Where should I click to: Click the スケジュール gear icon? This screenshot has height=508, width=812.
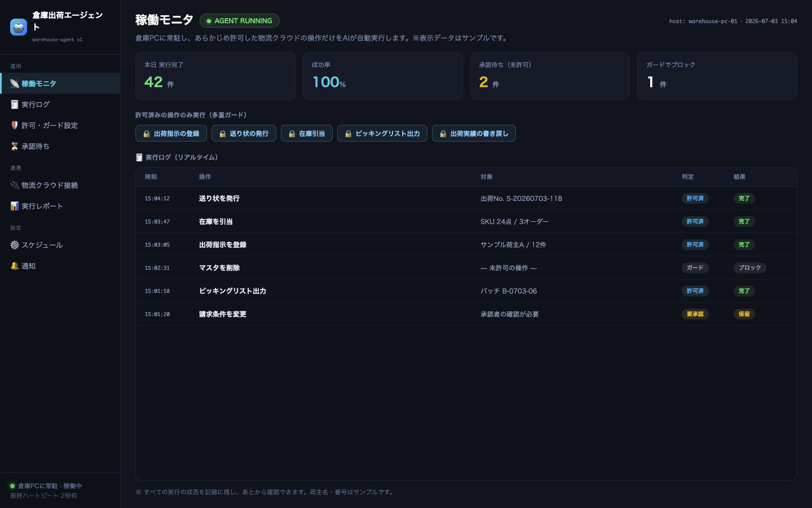pyautogui.click(x=15, y=245)
